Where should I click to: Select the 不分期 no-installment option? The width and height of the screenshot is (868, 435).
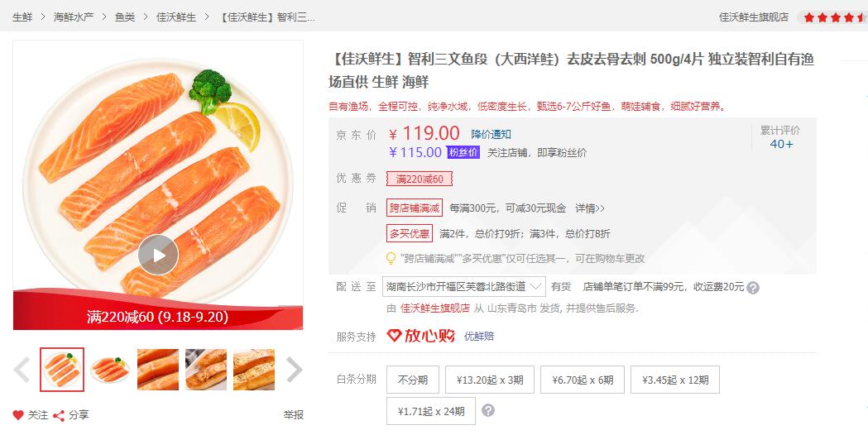(412, 380)
